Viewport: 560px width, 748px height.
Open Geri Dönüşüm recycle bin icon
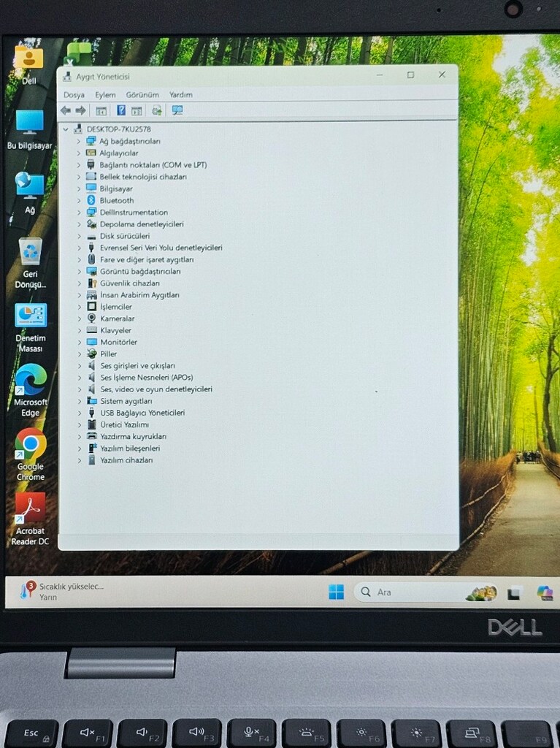pos(30,264)
